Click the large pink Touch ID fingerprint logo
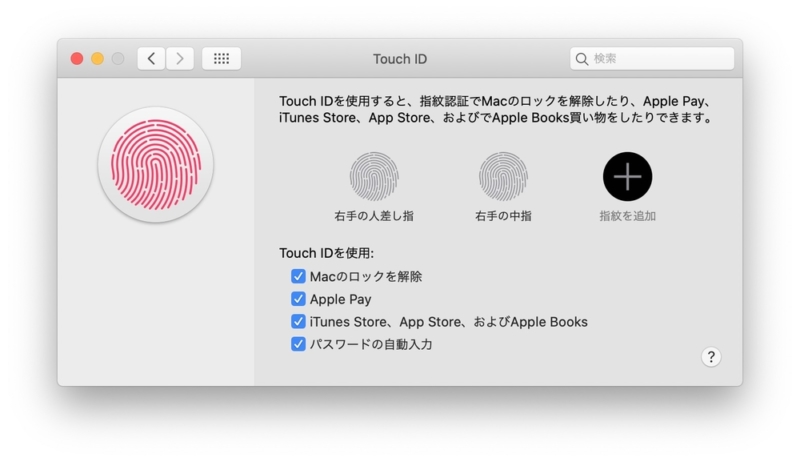Viewport: 800px width, 462px height. click(x=156, y=165)
